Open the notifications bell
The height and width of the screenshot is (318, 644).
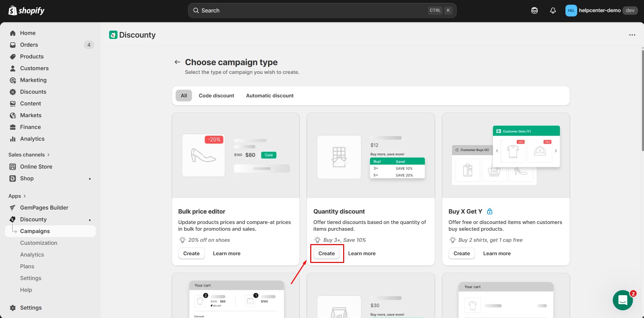tap(553, 10)
